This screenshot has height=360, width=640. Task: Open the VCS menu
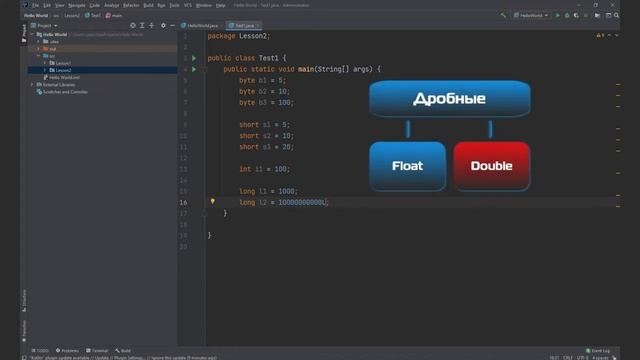188,5
